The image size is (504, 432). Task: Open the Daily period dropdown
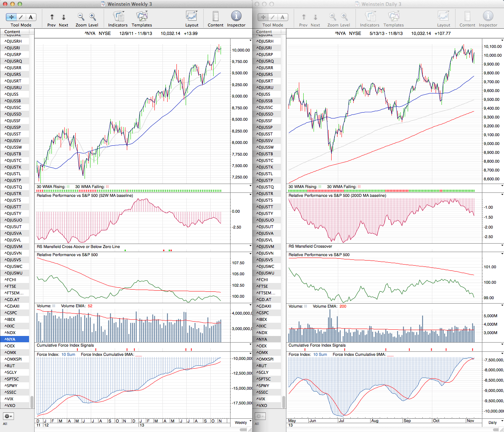494,422
